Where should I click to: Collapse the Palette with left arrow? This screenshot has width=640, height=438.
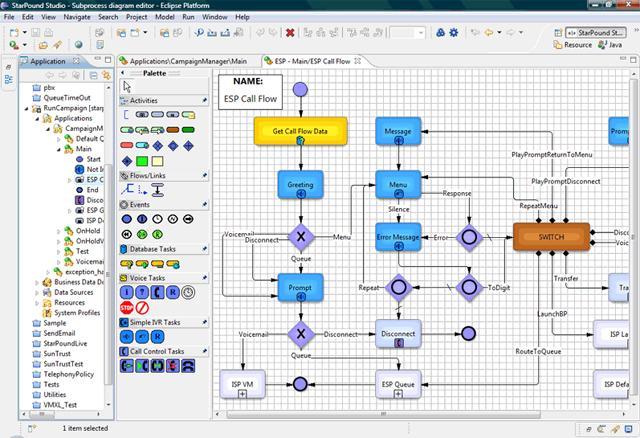coord(123,73)
